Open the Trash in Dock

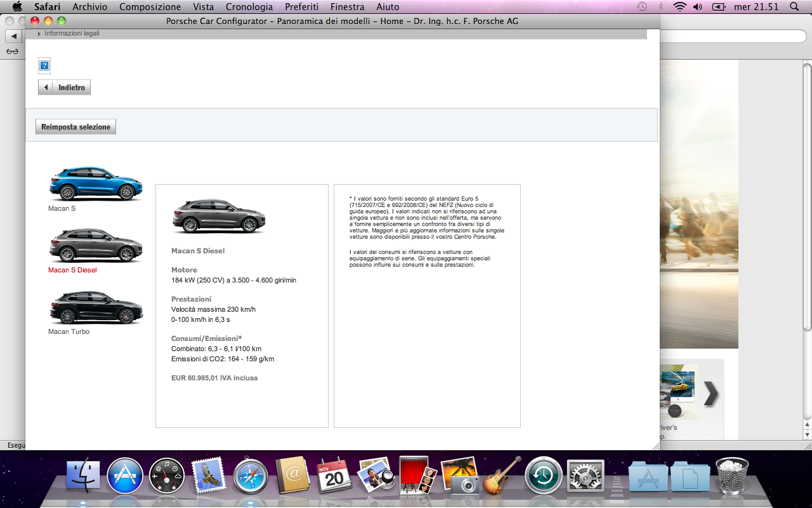pyautogui.click(x=732, y=476)
